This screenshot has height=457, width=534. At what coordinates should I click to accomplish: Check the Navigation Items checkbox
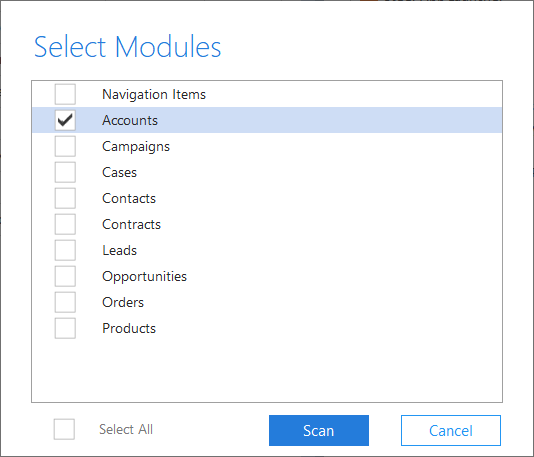[x=65, y=94]
